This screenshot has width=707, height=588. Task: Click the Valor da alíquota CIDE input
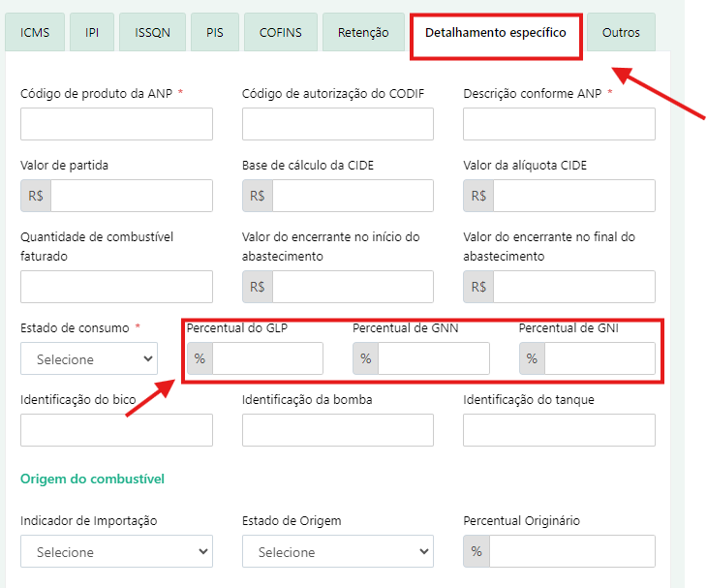pyautogui.click(x=574, y=196)
